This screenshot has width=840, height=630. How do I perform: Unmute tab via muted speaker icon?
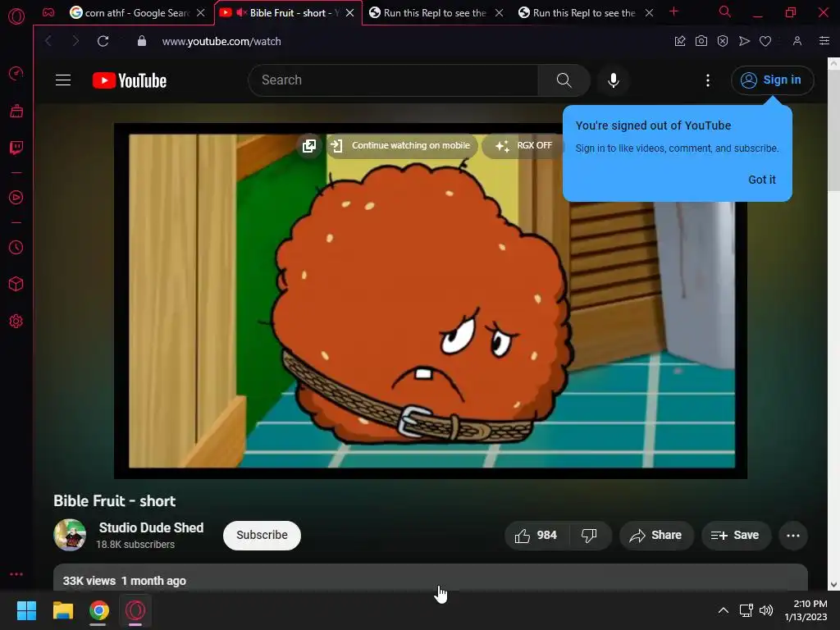[x=242, y=12]
